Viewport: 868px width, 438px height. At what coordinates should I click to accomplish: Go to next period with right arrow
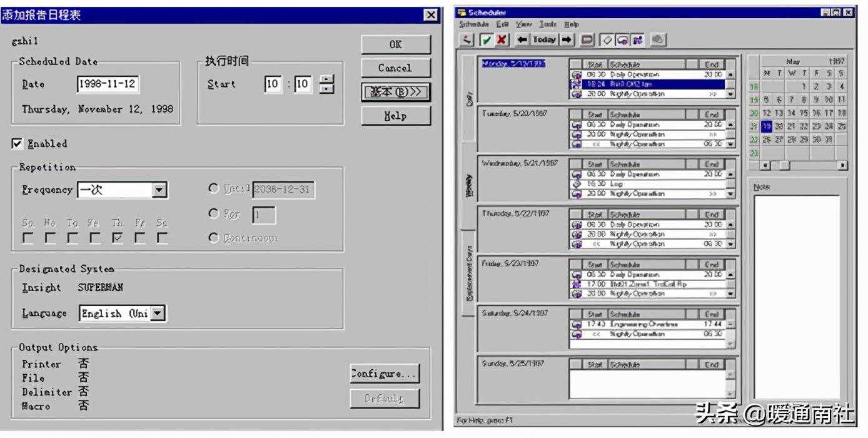click(567, 39)
